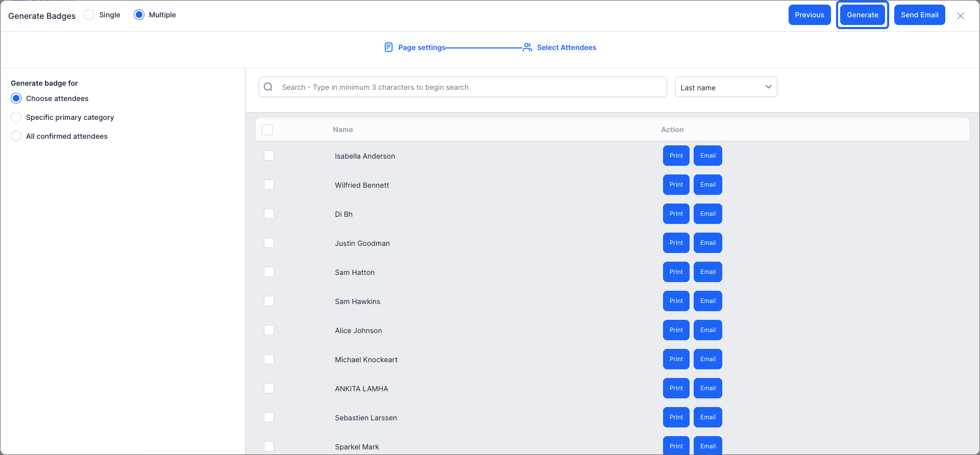The width and height of the screenshot is (980, 455).
Task: Click the Last name dropdown chevron
Action: point(768,87)
